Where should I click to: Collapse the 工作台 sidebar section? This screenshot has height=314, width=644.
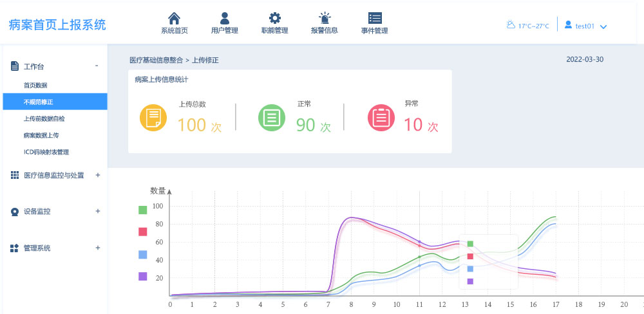tap(97, 66)
